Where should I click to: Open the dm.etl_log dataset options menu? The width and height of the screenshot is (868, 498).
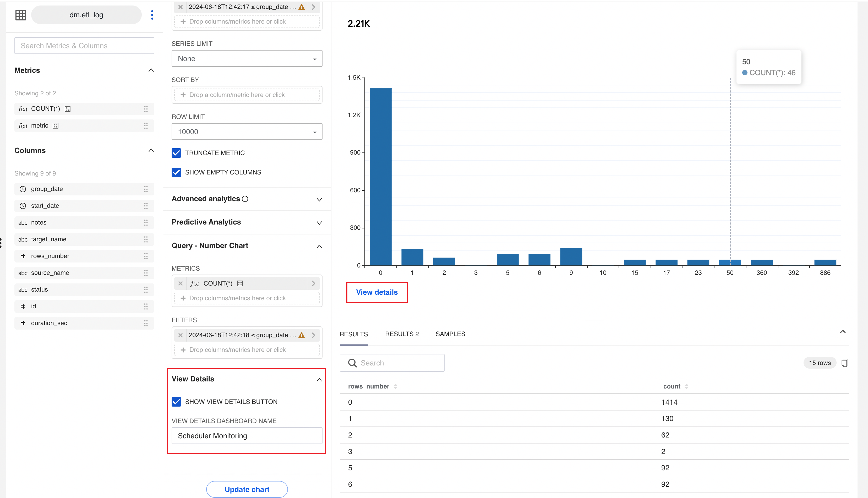click(x=152, y=15)
